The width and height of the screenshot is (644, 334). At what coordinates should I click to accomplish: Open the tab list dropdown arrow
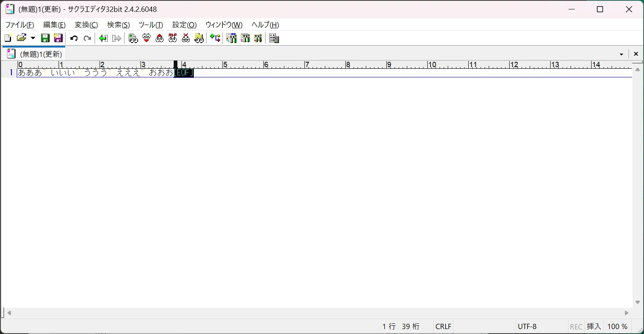pos(621,54)
